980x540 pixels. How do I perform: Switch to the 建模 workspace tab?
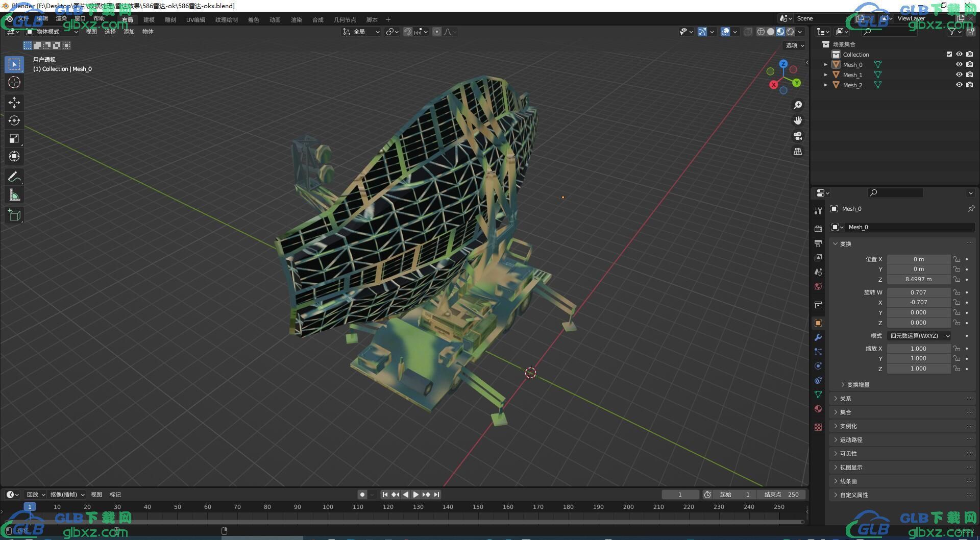click(x=149, y=20)
